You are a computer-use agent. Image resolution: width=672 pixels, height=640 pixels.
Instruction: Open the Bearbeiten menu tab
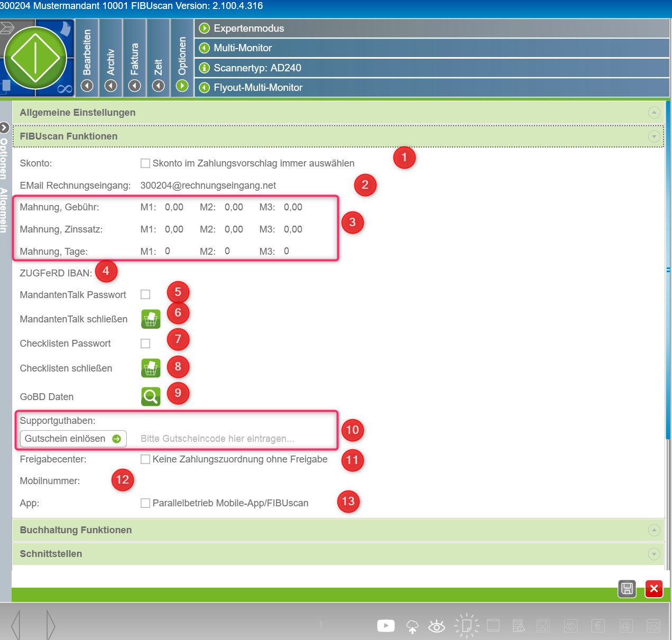click(87, 58)
